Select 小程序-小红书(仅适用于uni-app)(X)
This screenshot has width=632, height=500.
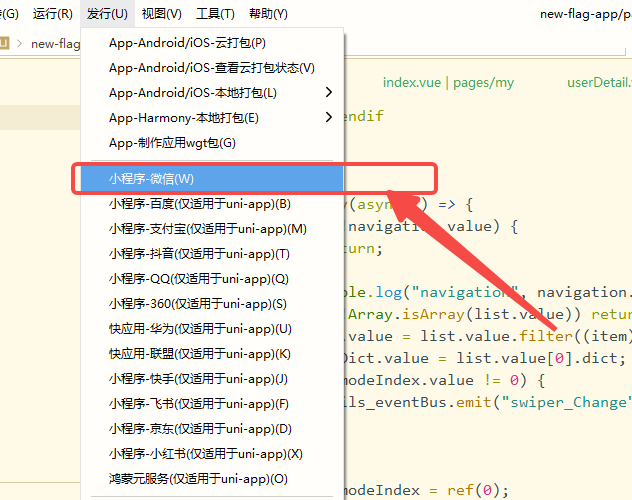pos(212,454)
